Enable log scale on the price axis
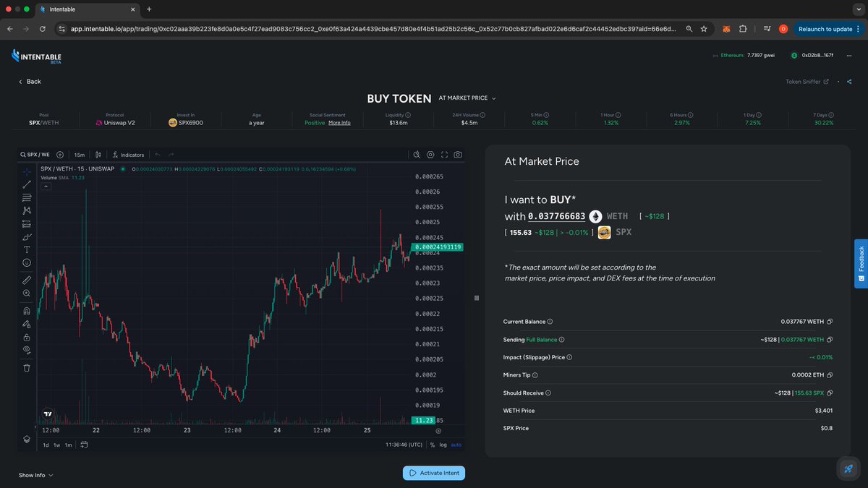The height and width of the screenshot is (488, 868). [x=443, y=445]
